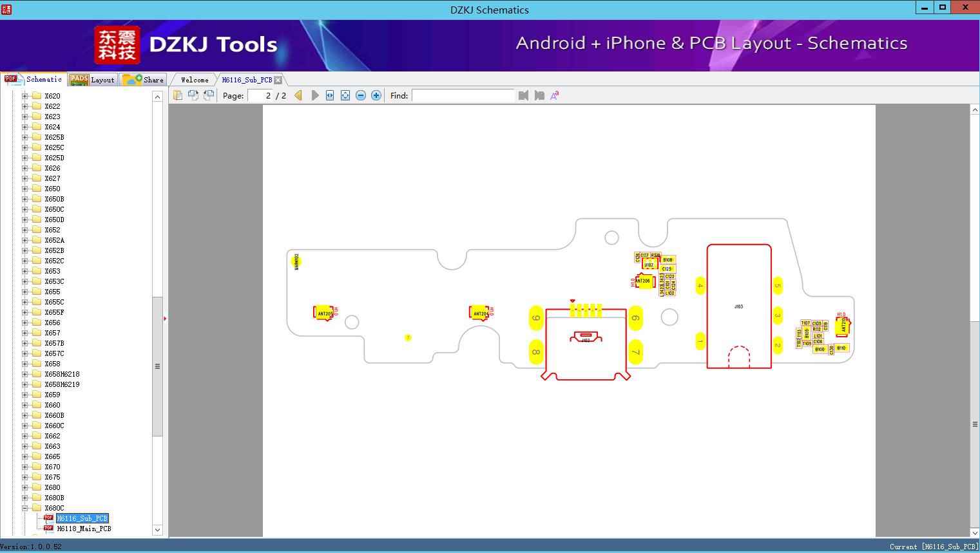Click the fit width icon

330,95
